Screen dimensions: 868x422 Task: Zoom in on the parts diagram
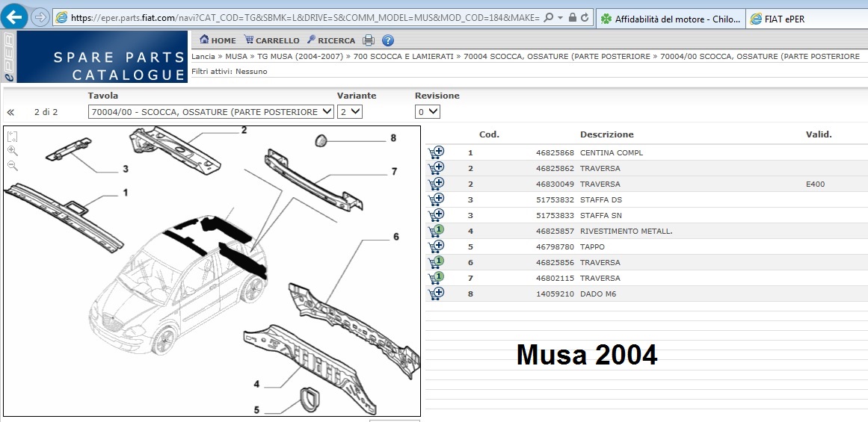[13, 151]
